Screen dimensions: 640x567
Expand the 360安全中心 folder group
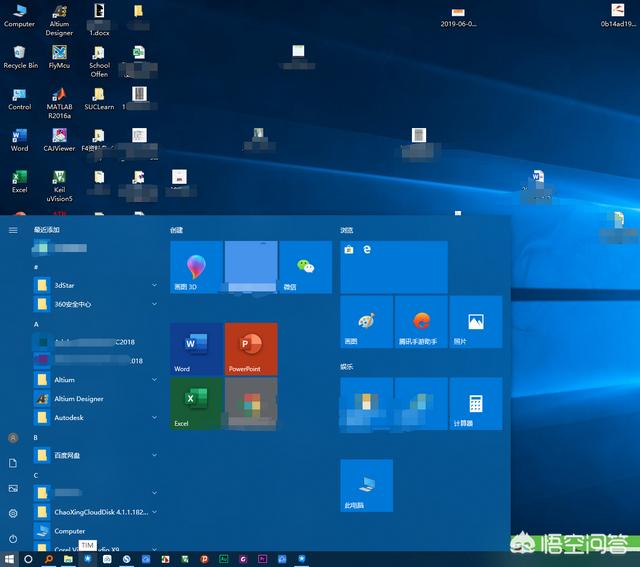click(154, 304)
